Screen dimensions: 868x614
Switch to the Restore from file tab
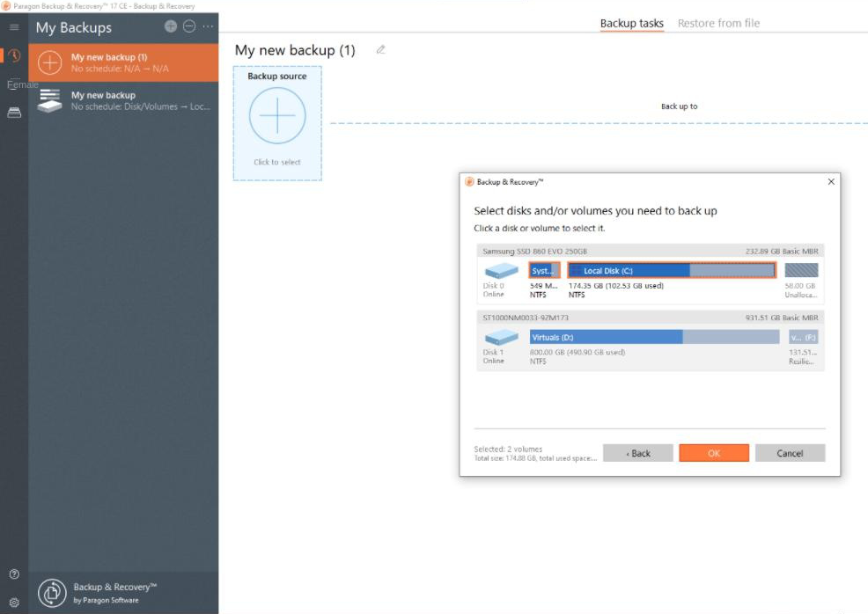click(718, 23)
